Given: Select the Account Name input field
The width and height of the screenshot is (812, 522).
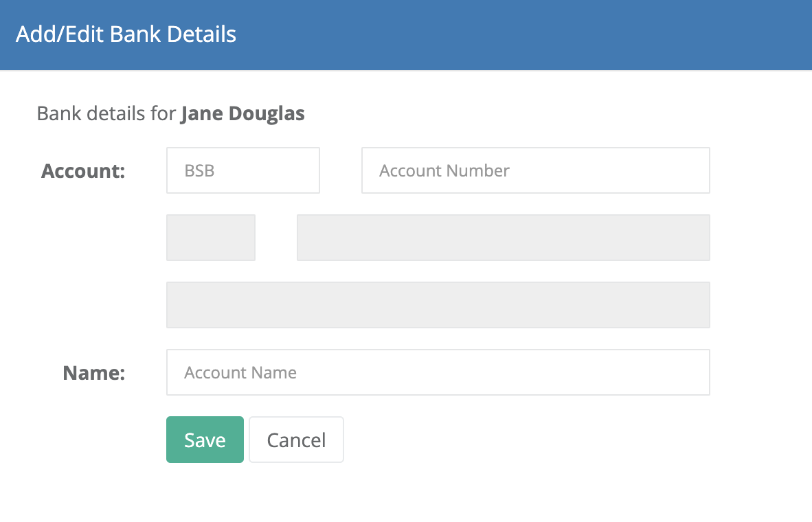Looking at the screenshot, I should pos(438,372).
